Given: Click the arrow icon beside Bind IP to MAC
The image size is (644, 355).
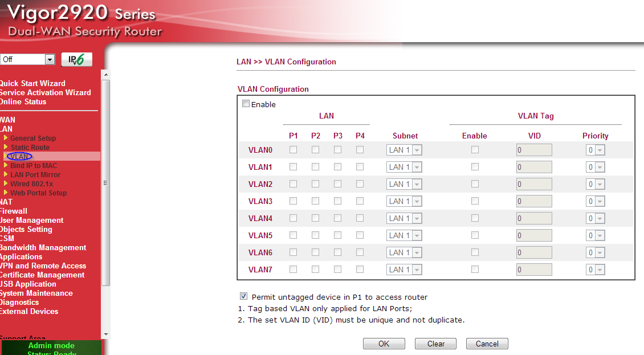Looking at the screenshot, I should pos(6,165).
